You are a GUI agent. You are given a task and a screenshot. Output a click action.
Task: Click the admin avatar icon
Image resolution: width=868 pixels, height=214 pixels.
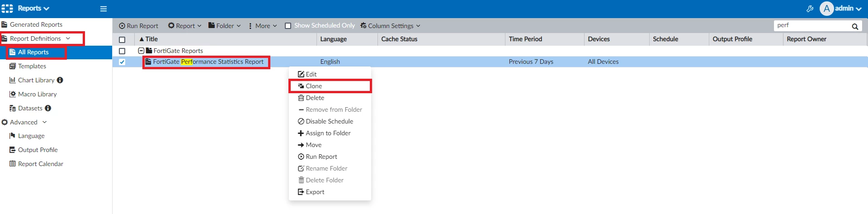coord(826,9)
